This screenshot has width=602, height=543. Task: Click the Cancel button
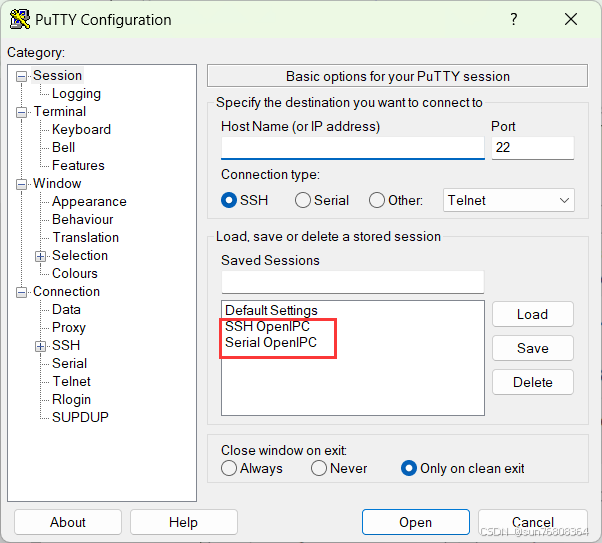533,522
